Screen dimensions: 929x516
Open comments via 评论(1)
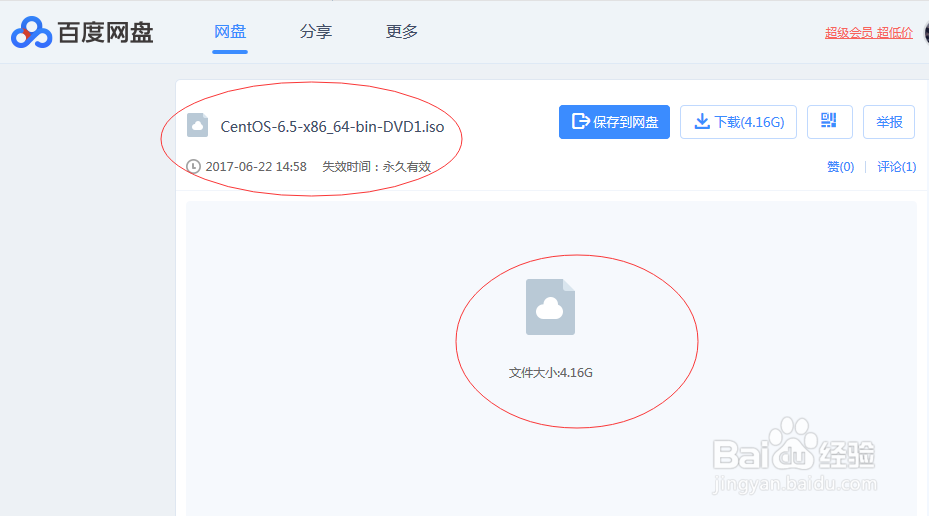(x=896, y=167)
